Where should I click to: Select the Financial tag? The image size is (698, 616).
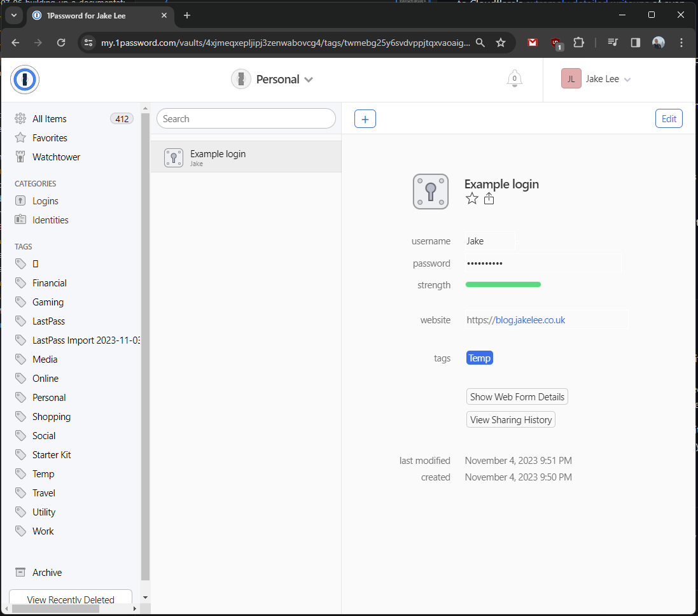pyautogui.click(x=50, y=283)
